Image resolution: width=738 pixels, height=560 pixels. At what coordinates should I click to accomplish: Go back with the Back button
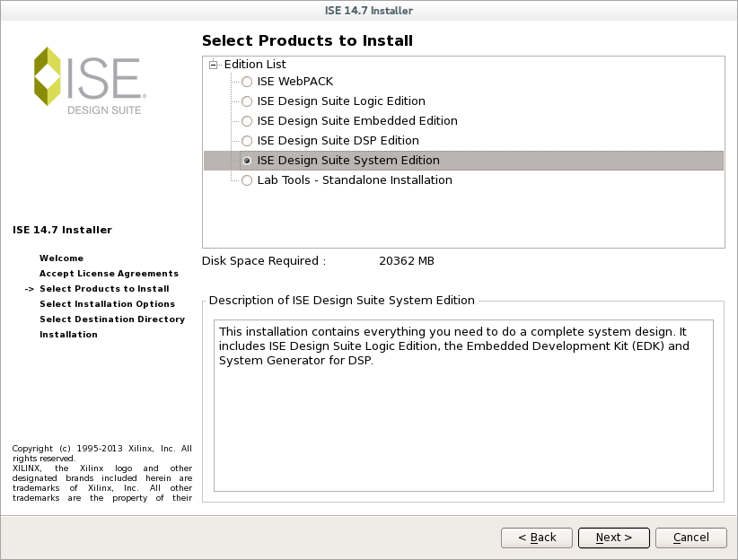[537, 538]
